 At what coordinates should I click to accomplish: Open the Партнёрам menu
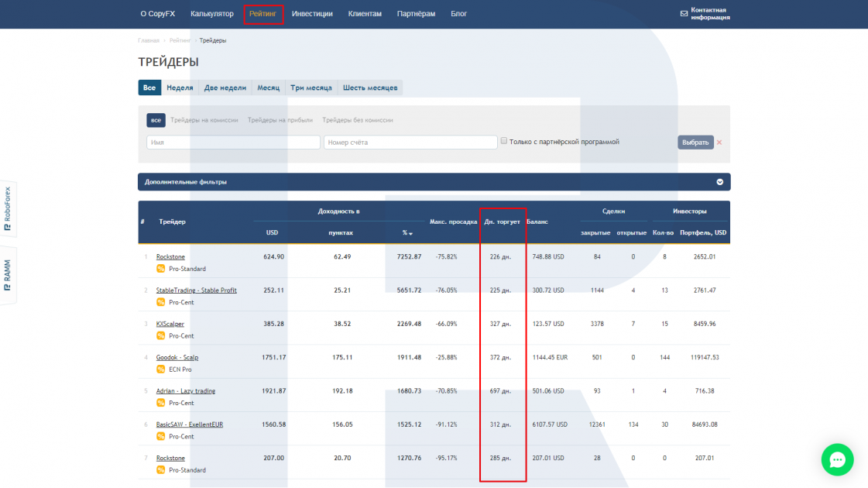click(417, 14)
